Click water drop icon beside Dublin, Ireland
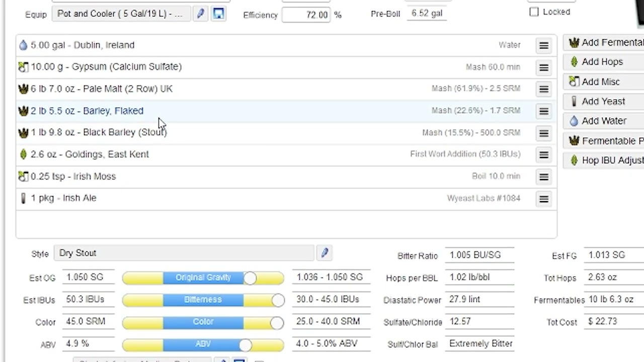The image size is (644, 362). [23, 45]
